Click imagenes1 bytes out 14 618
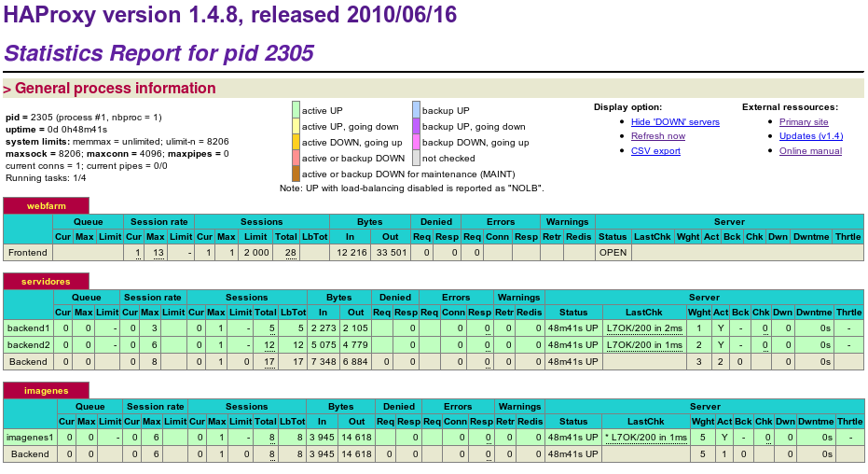 356,438
